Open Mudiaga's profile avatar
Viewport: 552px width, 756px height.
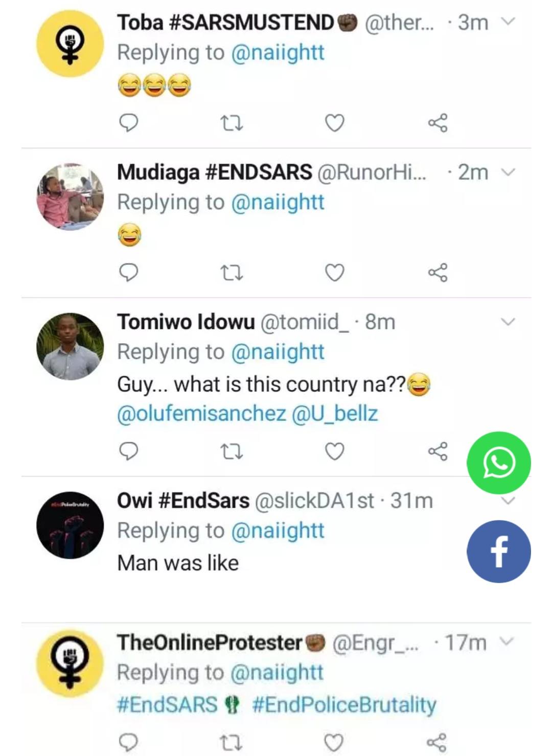pyautogui.click(x=70, y=197)
